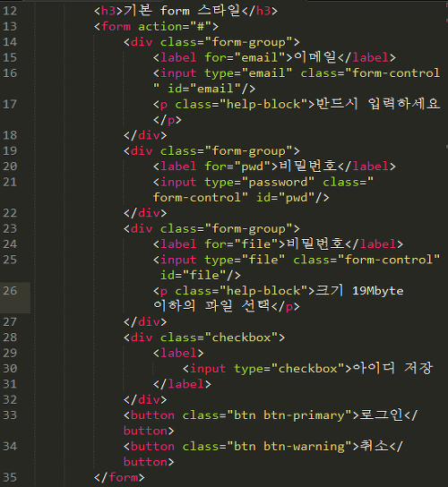Click opening label tag on line 29

(x=178, y=353)
